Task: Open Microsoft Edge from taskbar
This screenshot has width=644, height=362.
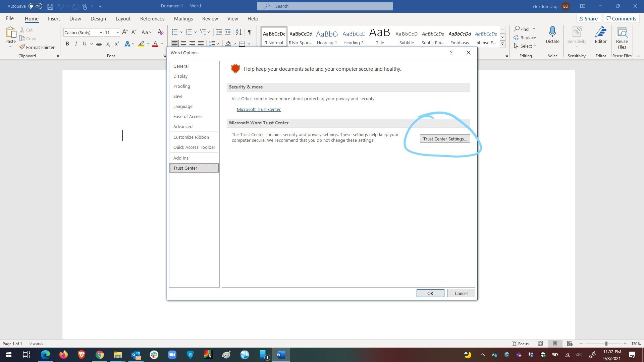Action: coord(45,355)
